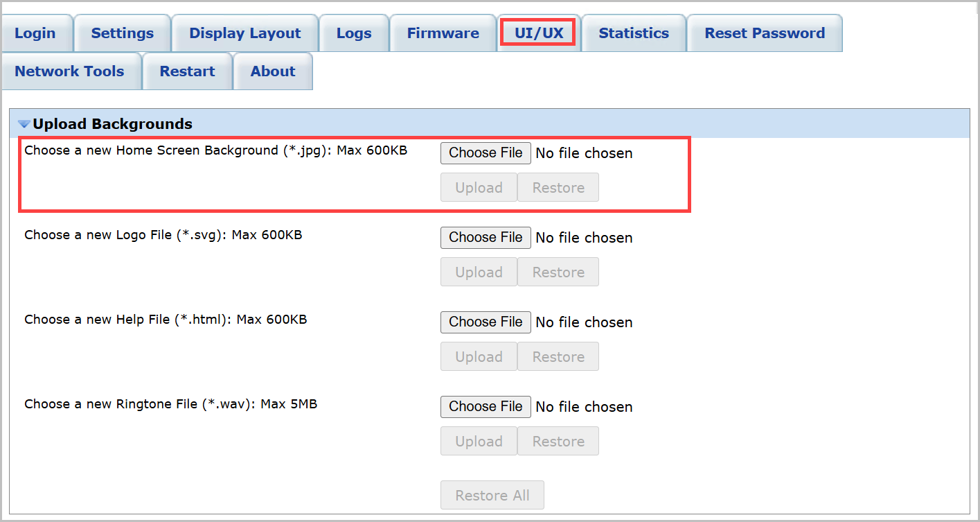Open the Firmware tab
Viewport: 980px width, 522px height.
click(443, 33)
